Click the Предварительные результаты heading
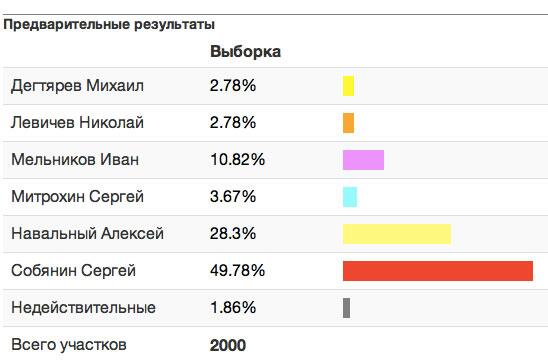This screenshot has height=363, width=548. point(109,24)
